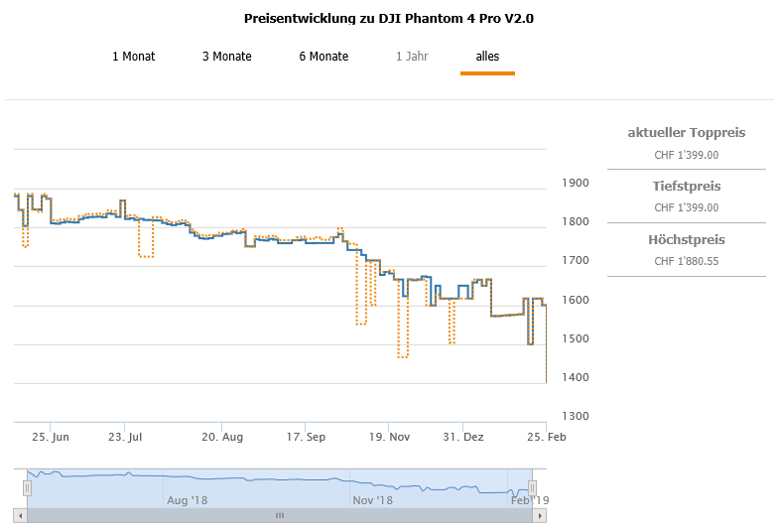Viewport: 775px width, 532px height.
Task: Click the 25. Jun x-axis label
Action: tap(50, 437)
